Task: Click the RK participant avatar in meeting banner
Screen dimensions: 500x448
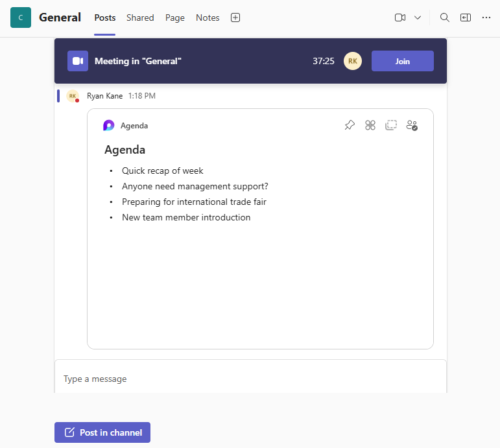Action: [353, 61]
